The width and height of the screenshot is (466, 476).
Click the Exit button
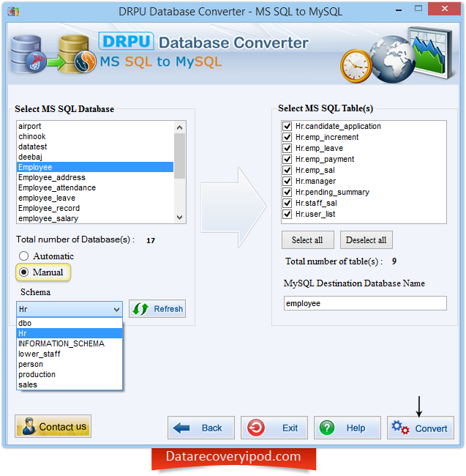coord(274,428)
